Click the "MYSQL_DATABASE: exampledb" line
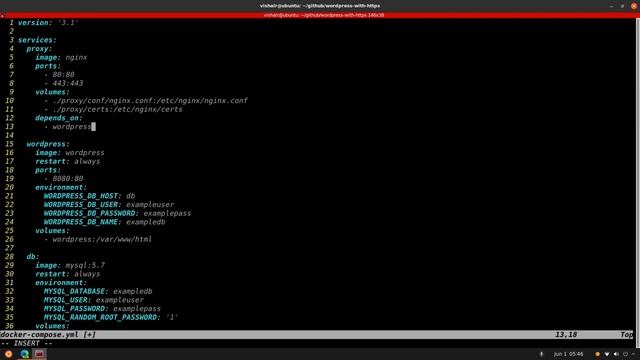 point(98,291)
